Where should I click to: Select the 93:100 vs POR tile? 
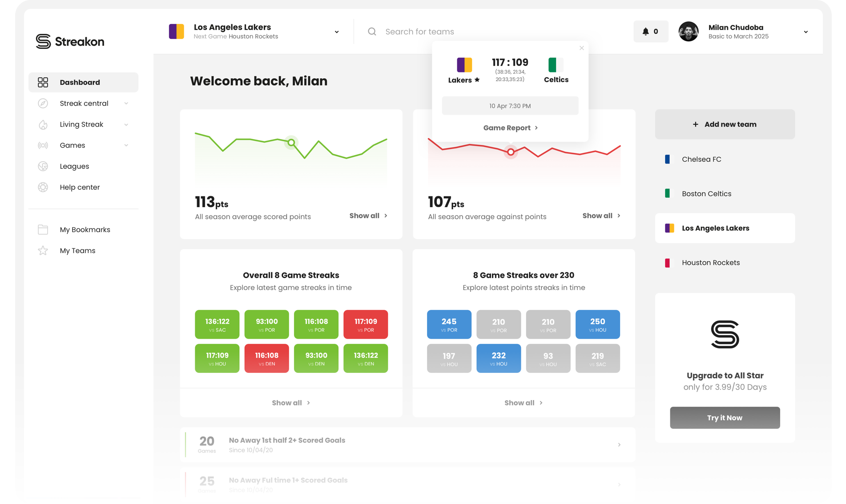coord(266,324)
